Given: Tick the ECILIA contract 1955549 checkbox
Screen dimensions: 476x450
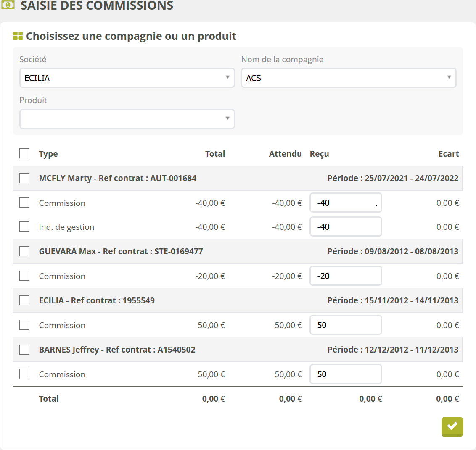Looking at the screenshot, I should (x=24, y=300).
